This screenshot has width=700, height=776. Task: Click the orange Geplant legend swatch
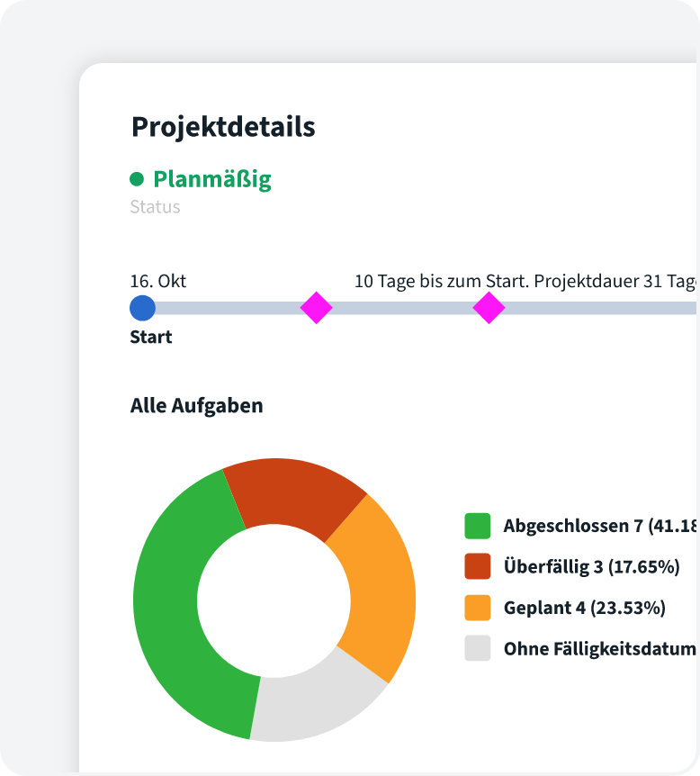coord(477,608)
